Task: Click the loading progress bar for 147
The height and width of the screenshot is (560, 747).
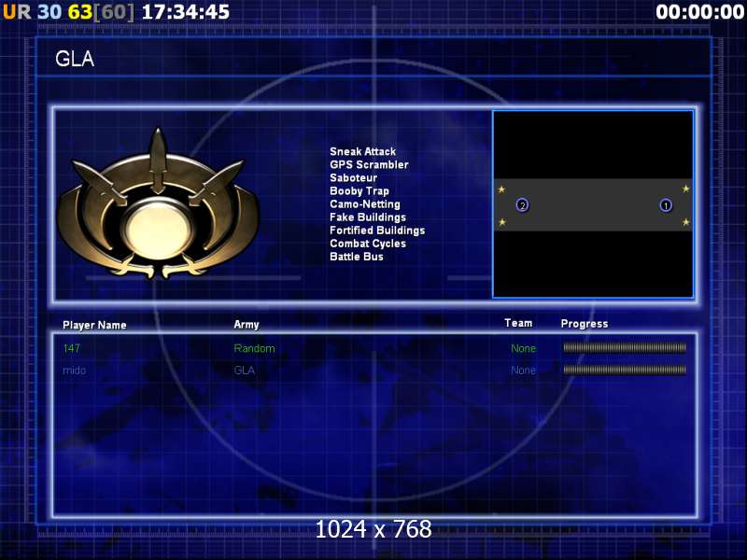Action: 625,347
